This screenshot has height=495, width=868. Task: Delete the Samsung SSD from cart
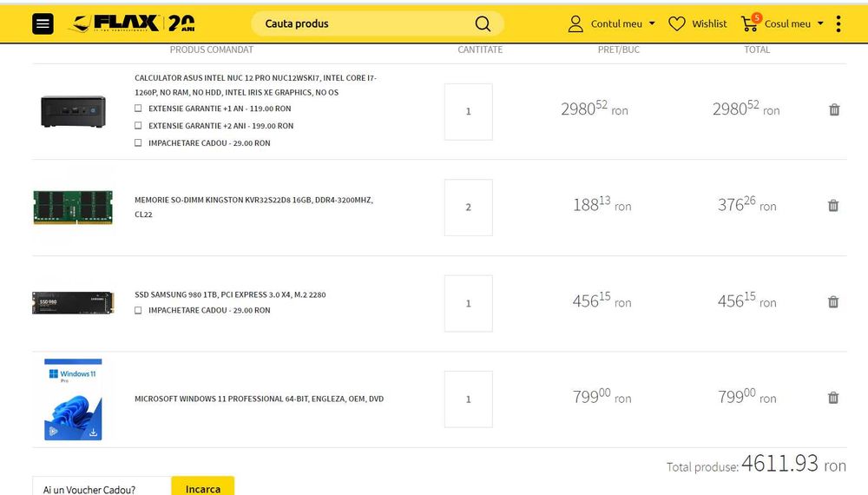pos(833,301)
